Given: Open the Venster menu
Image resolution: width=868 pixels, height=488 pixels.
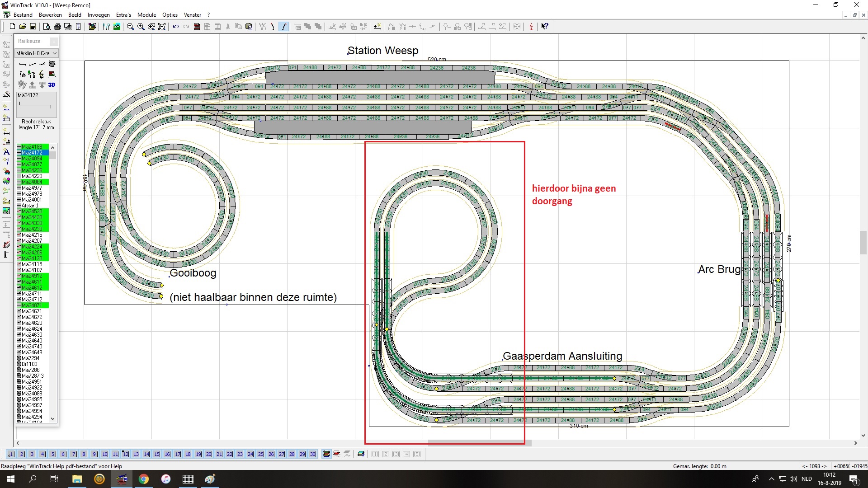Looking at the screenshot, I should (193, 15).
